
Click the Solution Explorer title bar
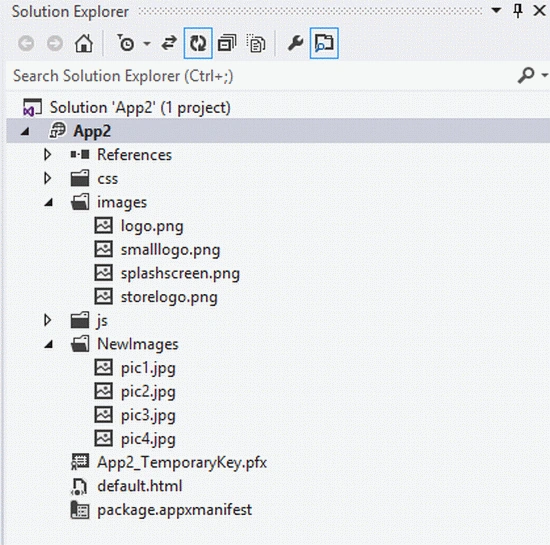click(x=70, y=12)
